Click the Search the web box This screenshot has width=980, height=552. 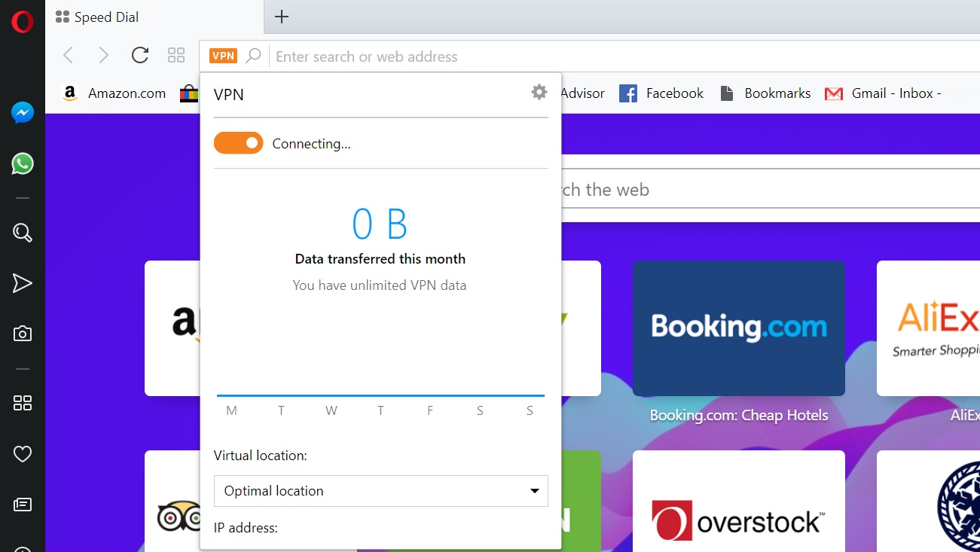coord(769,190)
